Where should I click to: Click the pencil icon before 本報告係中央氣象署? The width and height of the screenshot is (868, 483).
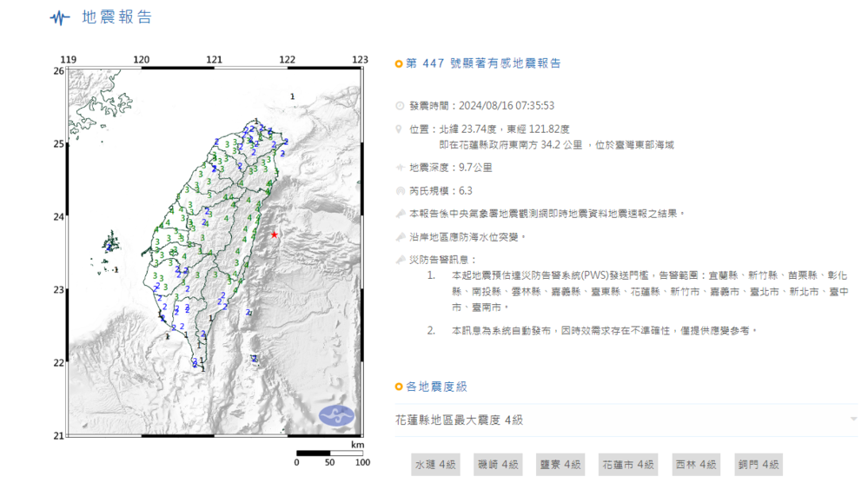click(401, 214)
